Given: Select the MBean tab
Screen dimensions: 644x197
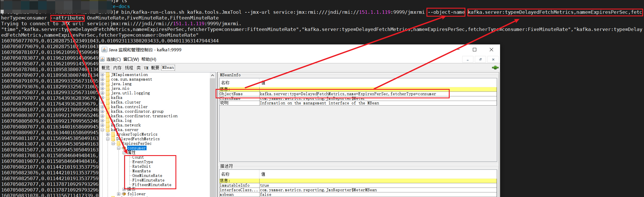Looking at the screenshot, I should click(x=168, y=68).
